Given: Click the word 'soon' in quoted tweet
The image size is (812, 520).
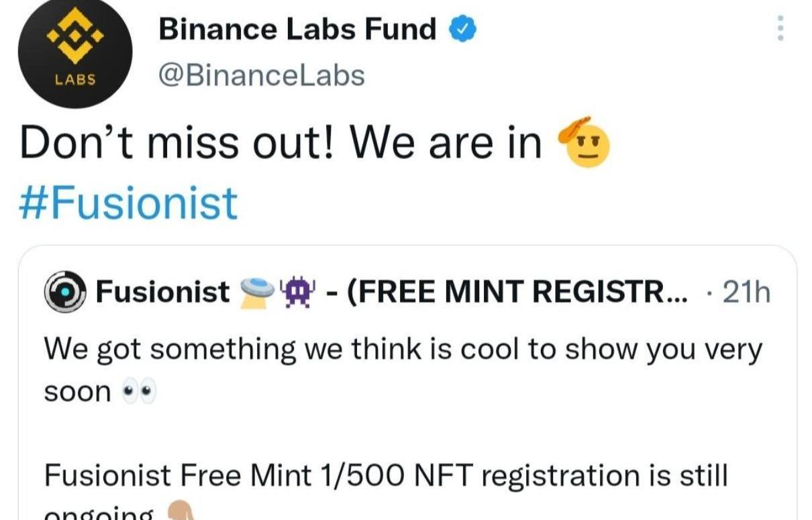Looking at the screenshot, I should pos(77,393).
